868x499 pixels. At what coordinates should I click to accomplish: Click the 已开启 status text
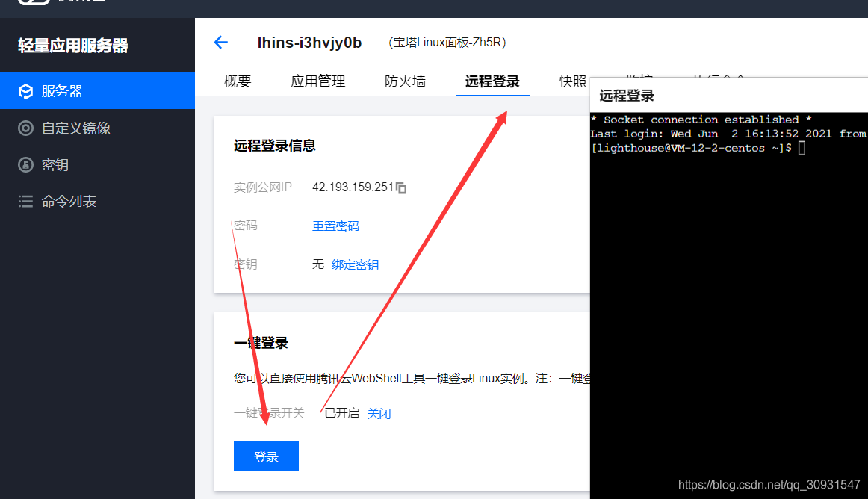(x=341, y=413)
